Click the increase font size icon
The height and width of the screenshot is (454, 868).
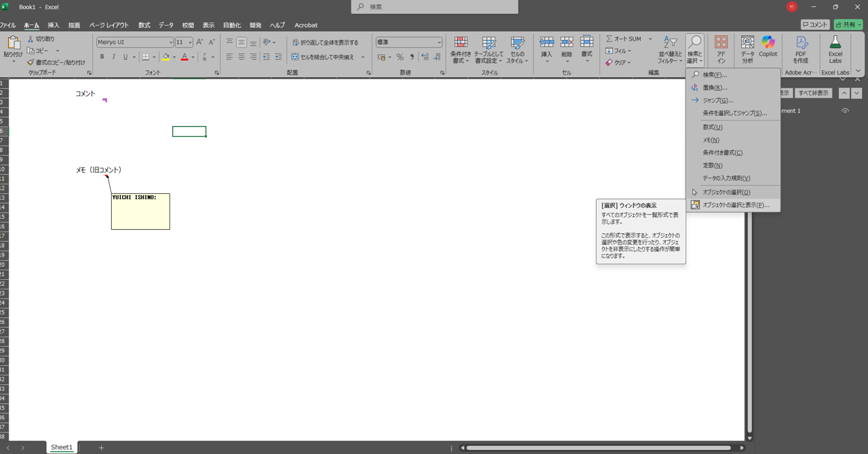199,42
